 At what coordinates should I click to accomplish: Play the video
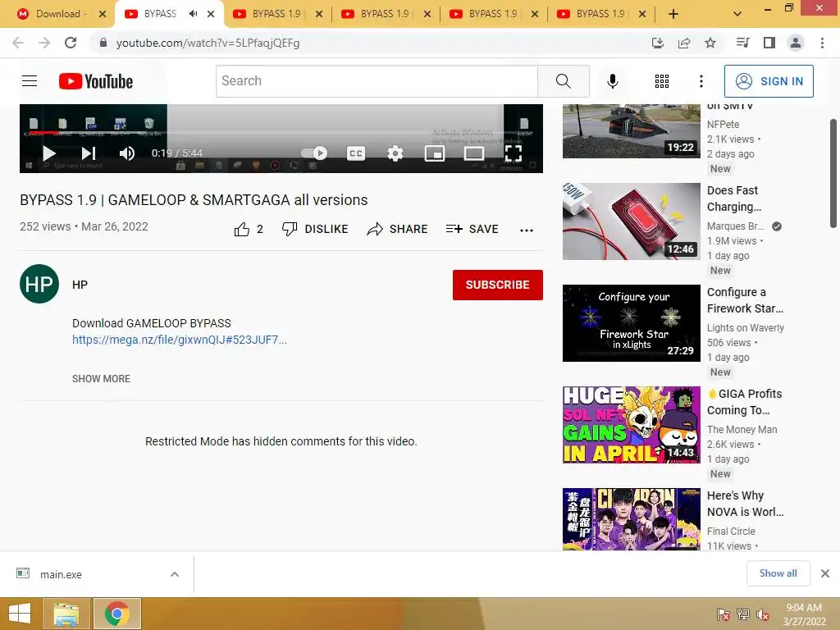point(48,153)
